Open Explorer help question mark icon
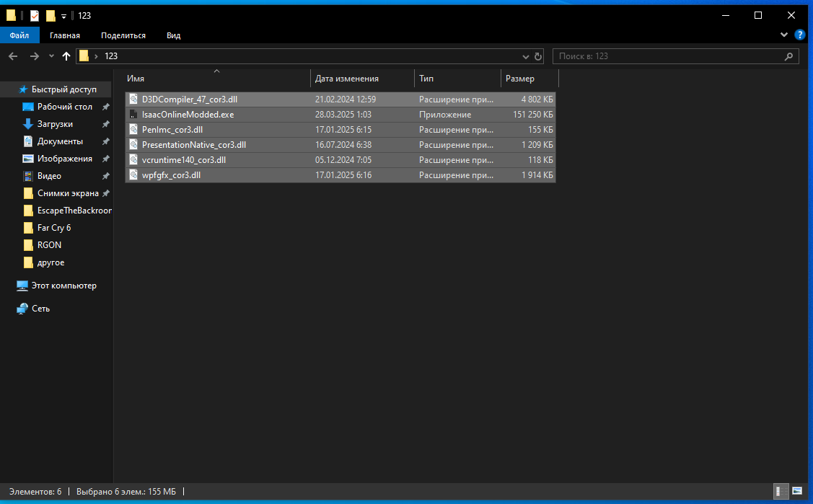813x504 pixels. 799,35
